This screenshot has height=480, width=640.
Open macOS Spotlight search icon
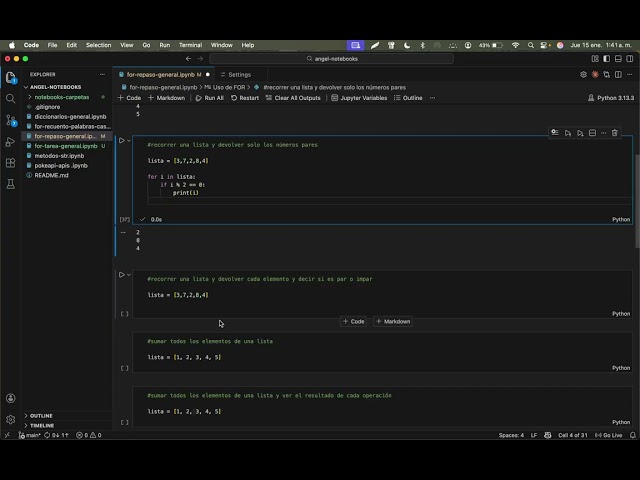pyautogui.click(x=531, y=45)
